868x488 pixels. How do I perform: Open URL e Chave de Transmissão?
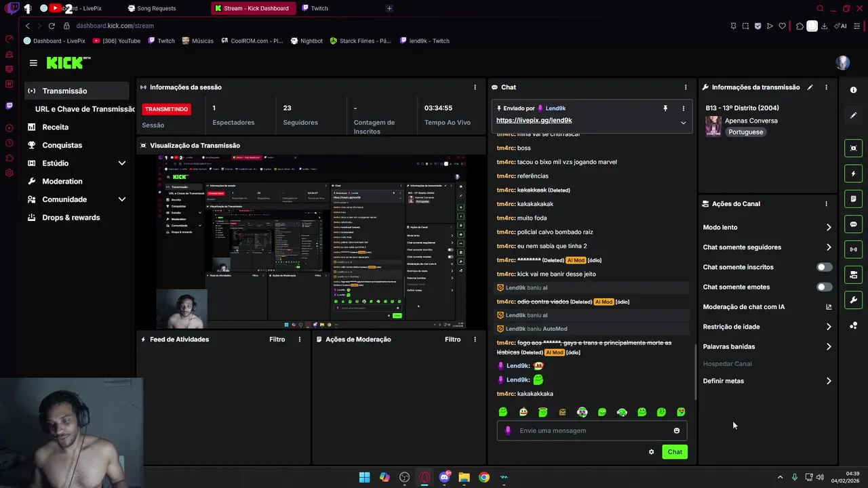tap(85, 109)
